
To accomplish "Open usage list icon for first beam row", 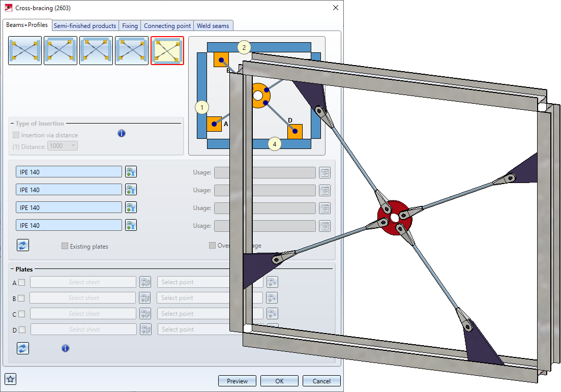I will 324,173.
